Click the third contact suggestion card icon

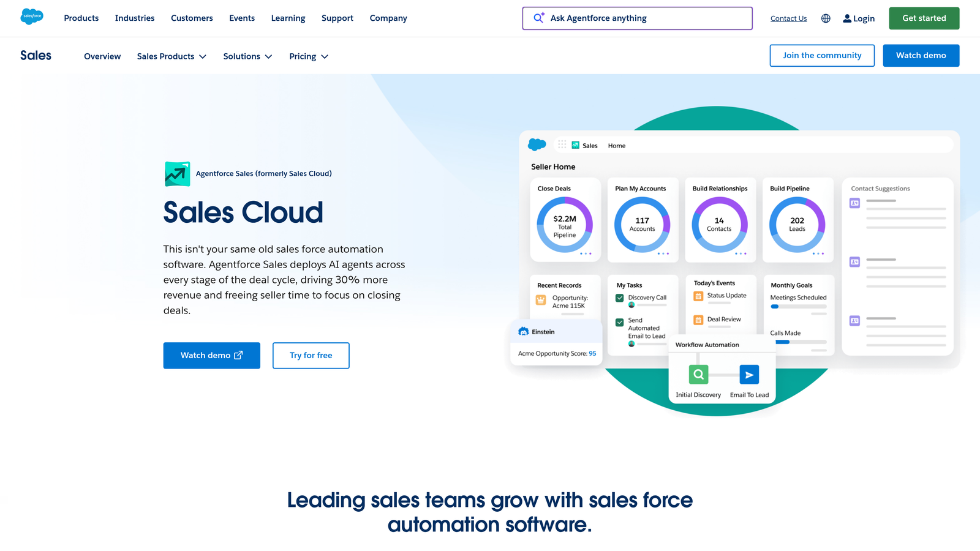(854, 320)
